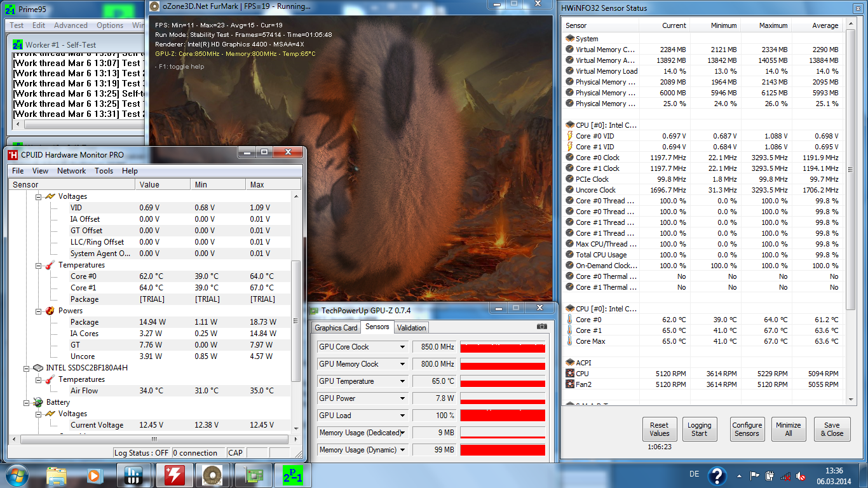Click the Average column header in HWiNFO
This screenshot has width=868, height=488.
coord(818,25)
